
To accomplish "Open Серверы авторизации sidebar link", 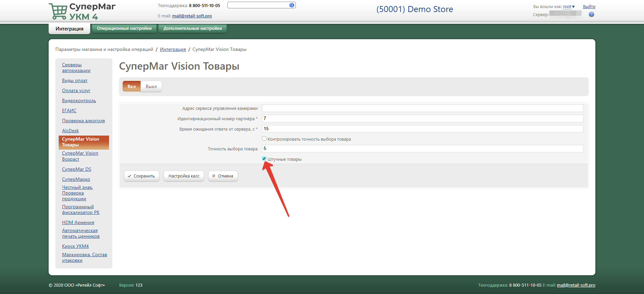I will point(76,68).
